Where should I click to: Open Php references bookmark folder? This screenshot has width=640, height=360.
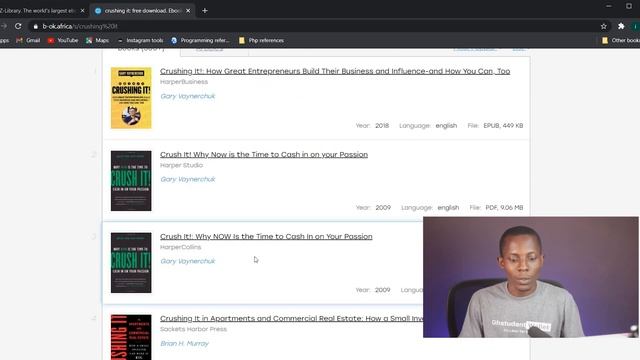coord(261,40)
